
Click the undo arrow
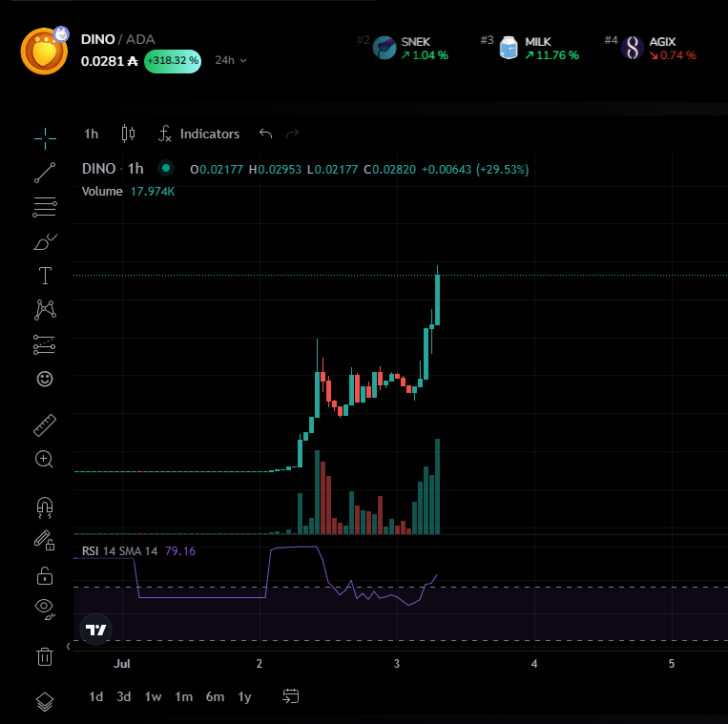pos(265,134)
